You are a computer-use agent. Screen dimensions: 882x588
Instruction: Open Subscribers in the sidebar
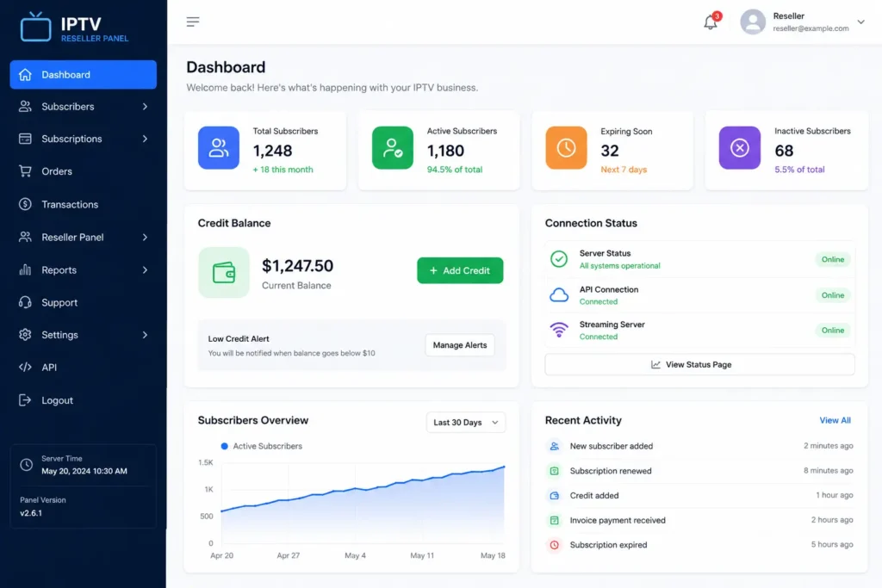tap(84, 106)
